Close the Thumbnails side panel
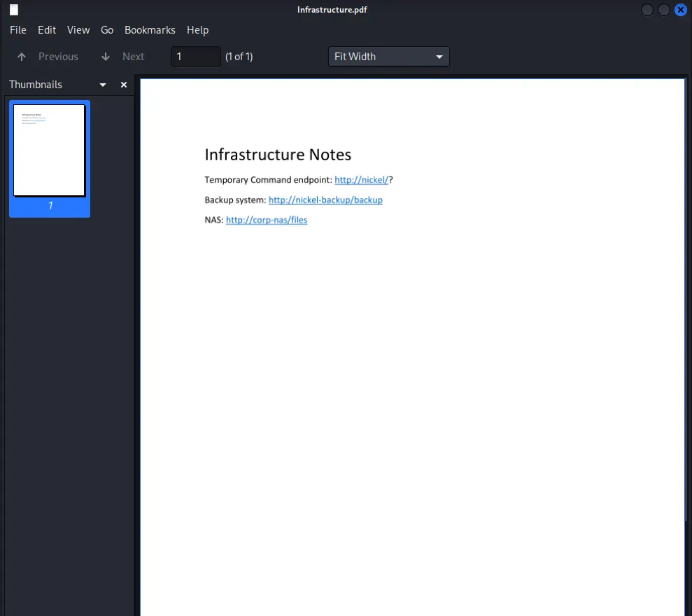This screenshot has height=616, width=692. pos(124,85)
